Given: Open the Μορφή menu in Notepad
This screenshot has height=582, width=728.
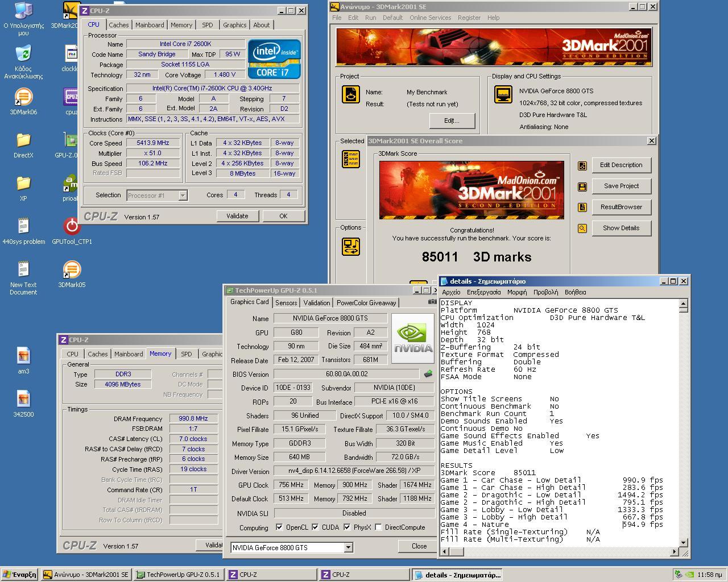Looking at the screenshot, I should [x=517, y=292].
